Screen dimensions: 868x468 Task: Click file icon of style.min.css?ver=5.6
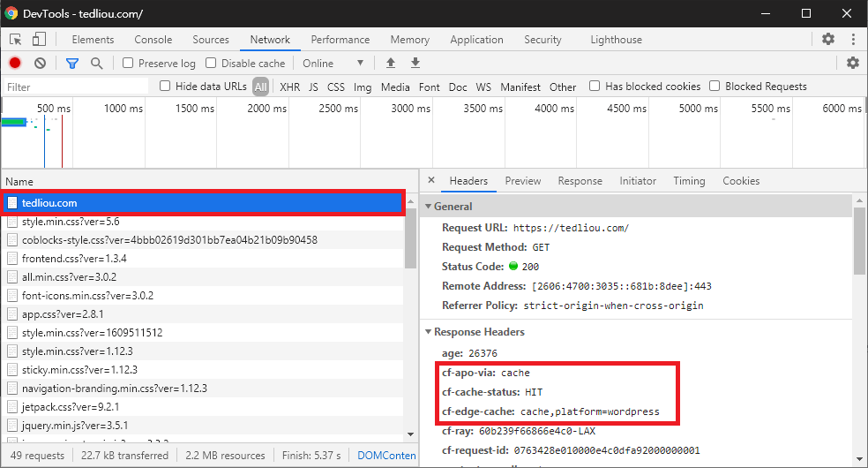(12, 223)
